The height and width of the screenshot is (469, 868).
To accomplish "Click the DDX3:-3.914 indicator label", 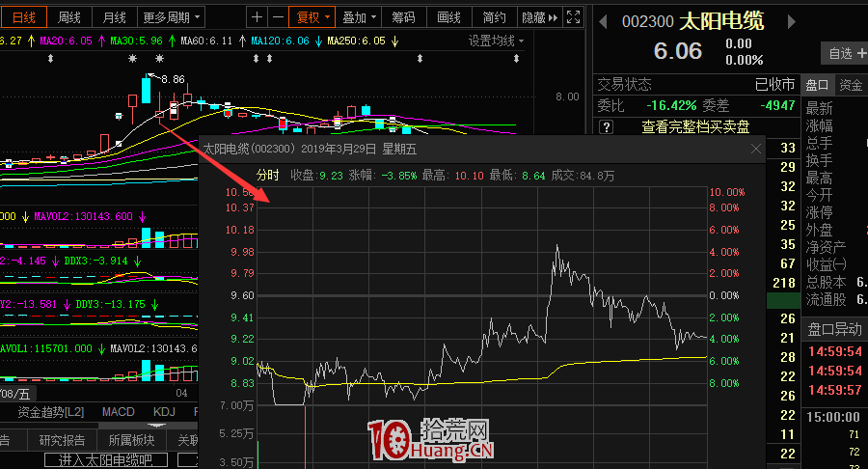I will click(x=95, y=261).
